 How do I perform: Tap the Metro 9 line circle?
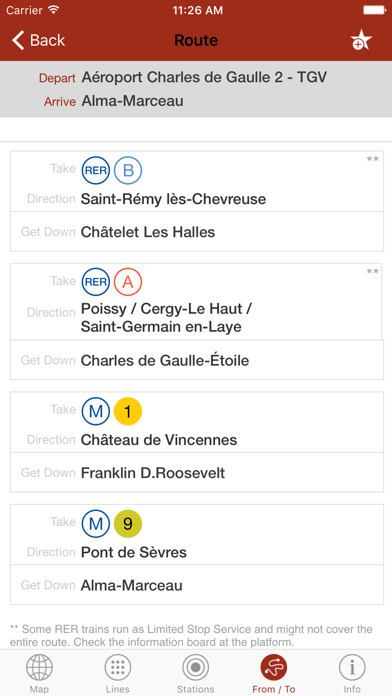click(x=128, y=524)
